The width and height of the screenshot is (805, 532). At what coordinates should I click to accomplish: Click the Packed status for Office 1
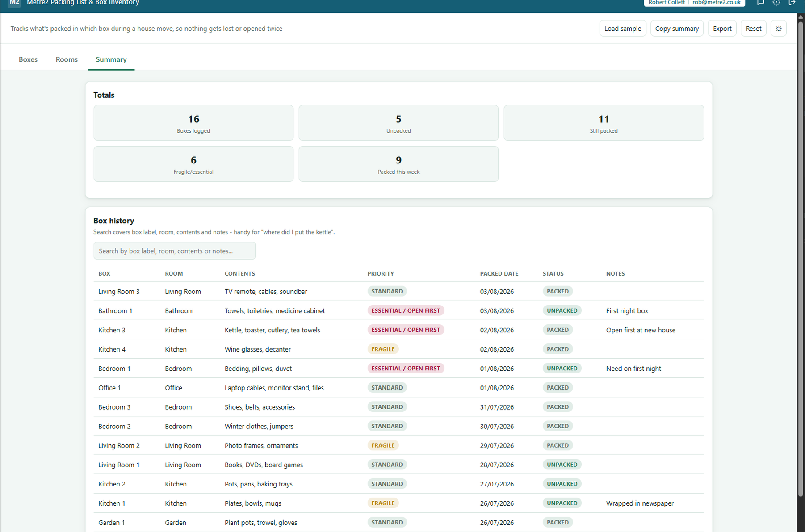point(558,387)
